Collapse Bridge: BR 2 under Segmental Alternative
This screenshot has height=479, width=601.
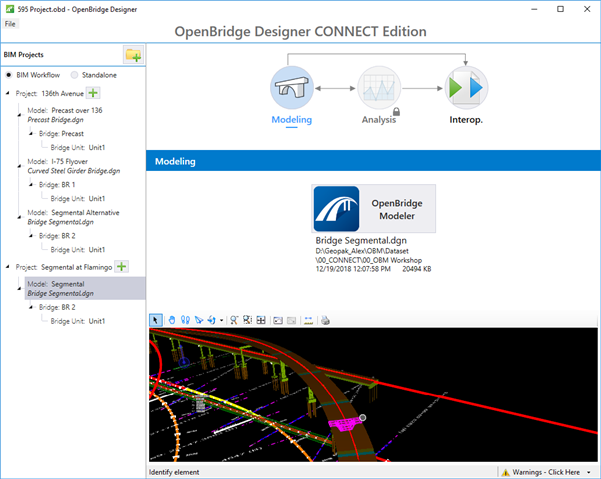click(x=31, y=236)
